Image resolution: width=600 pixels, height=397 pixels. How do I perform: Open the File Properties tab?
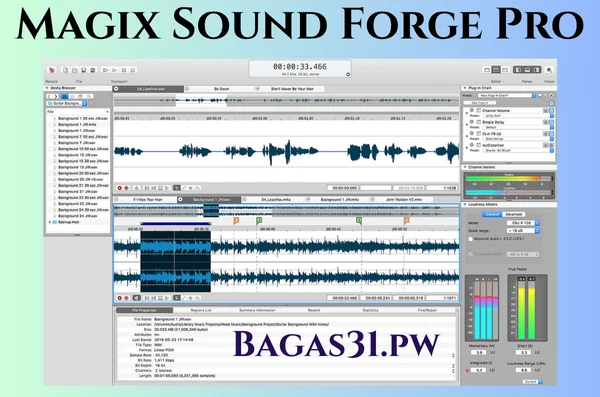coord(144,310)
